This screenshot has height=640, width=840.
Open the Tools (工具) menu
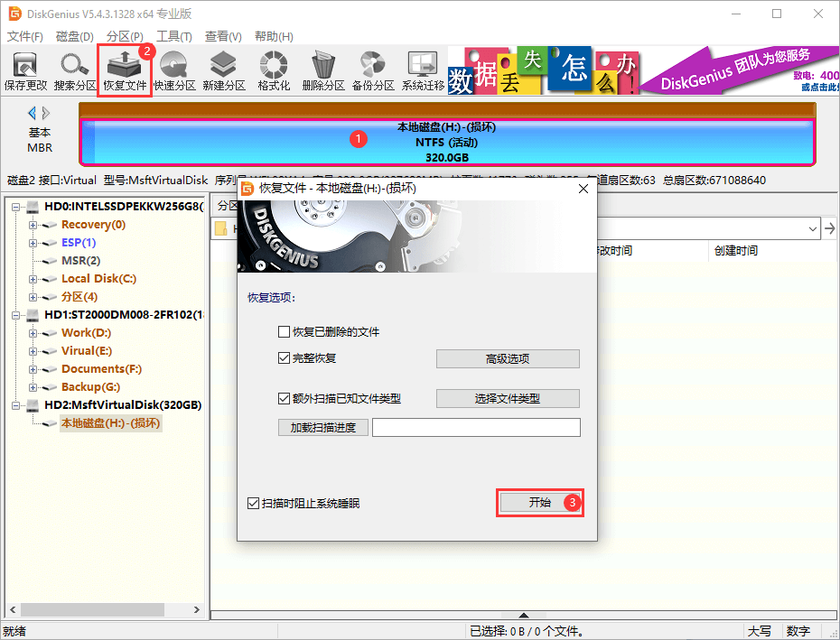pos(174,36)
